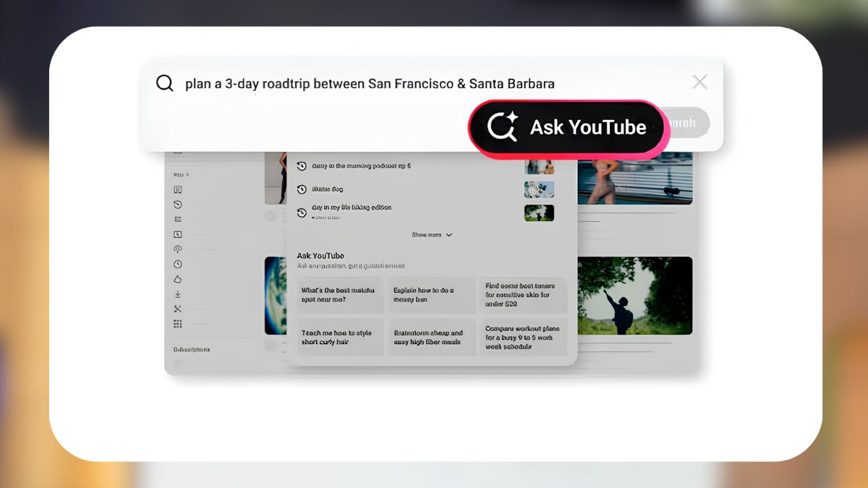Open the clips scissors icon in sidebar
Viewport: 868px width, 488px height.
178,309
